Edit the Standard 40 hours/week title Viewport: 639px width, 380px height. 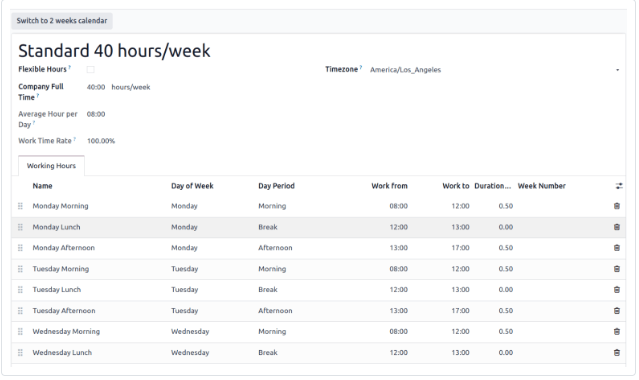[x=115, y=51]
